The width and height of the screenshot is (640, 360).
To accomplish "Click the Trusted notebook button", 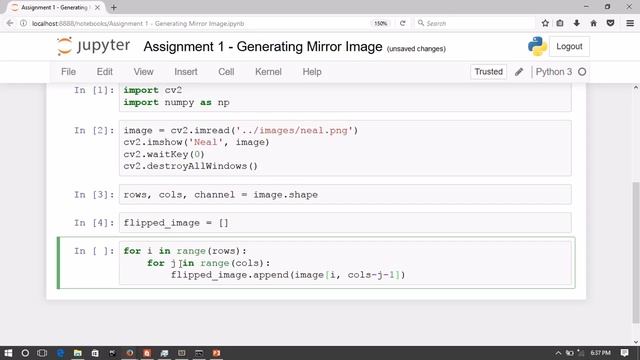I will [489, 72].
